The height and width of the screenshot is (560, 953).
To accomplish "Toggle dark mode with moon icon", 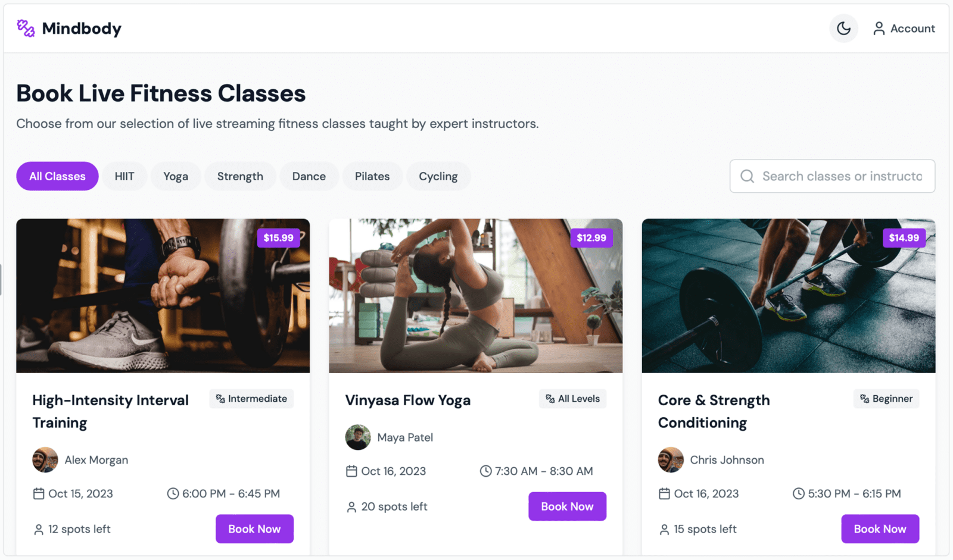I will point(843,28).
